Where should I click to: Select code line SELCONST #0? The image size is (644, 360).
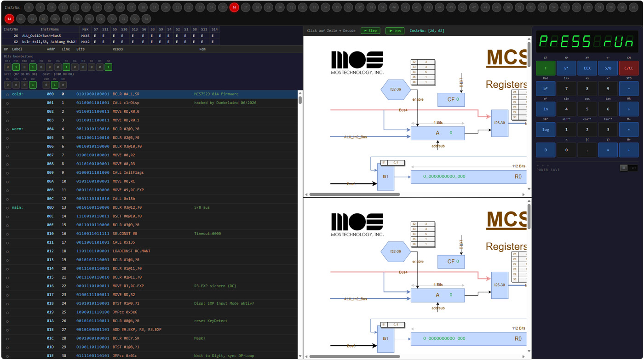pos(150,234)
